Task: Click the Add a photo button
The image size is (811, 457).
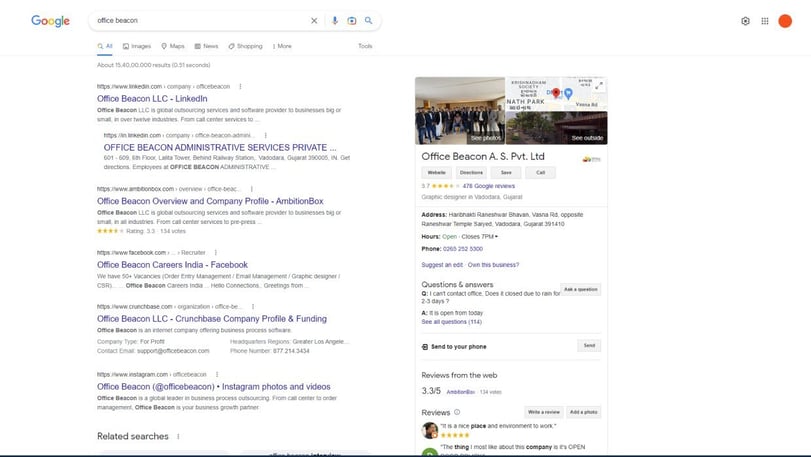Action: 583,412
